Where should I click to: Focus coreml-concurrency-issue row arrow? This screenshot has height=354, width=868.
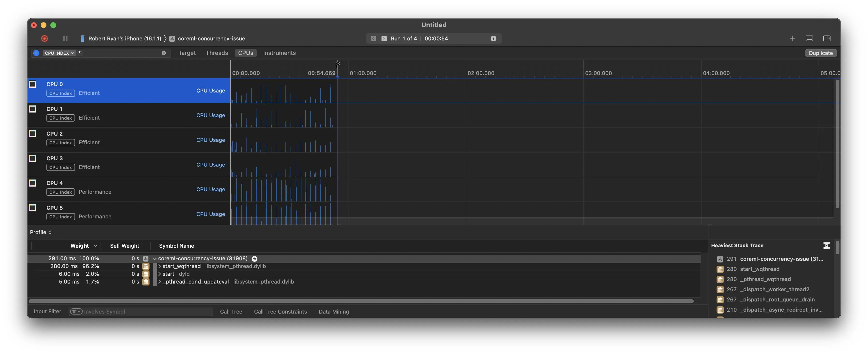pyautogui.click(x=255, y=259)
